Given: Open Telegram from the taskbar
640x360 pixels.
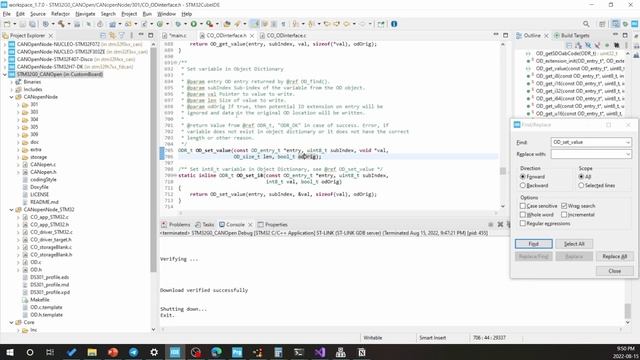Looking at the screenshot, I should coord(133,352).
